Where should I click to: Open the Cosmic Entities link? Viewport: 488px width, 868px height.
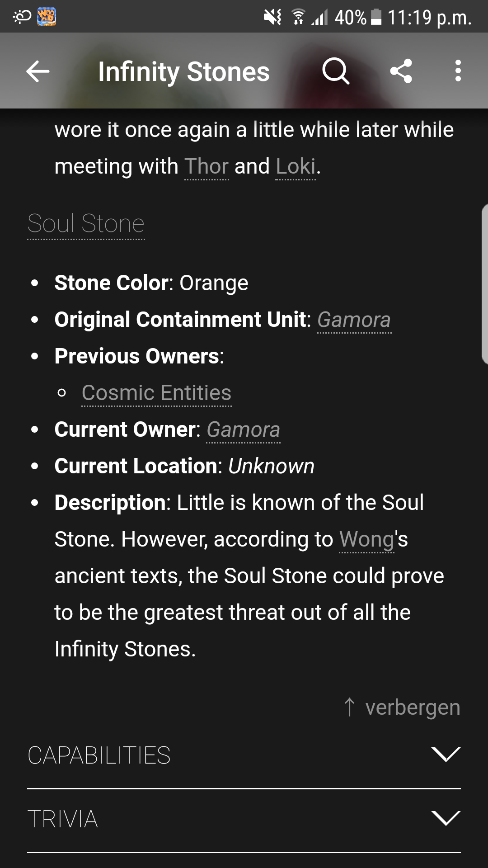[x=156, y=393]
